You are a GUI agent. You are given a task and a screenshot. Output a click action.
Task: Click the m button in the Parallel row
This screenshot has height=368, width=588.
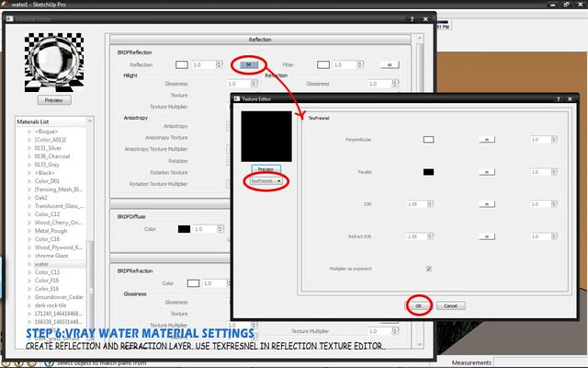[487, 172]
